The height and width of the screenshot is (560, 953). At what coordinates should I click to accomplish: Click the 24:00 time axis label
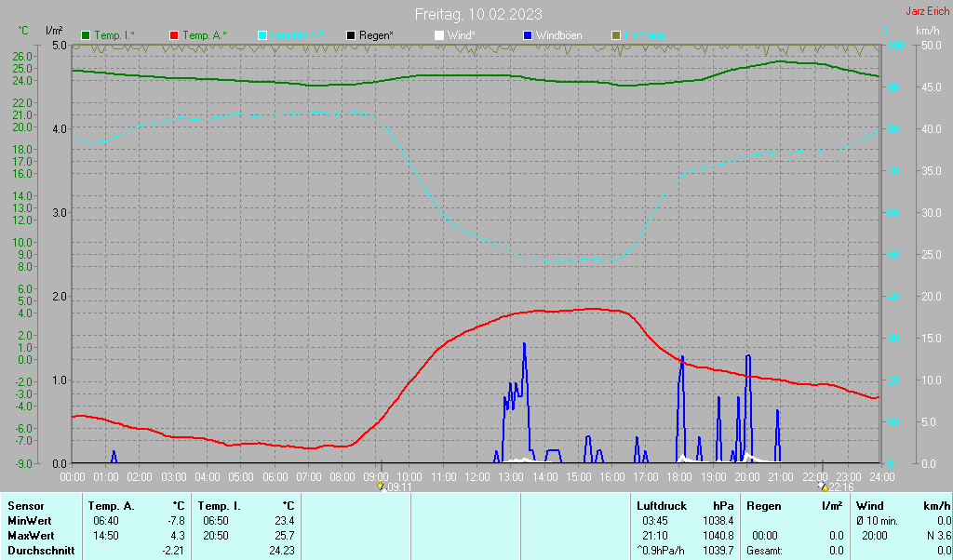click(881, 477)
